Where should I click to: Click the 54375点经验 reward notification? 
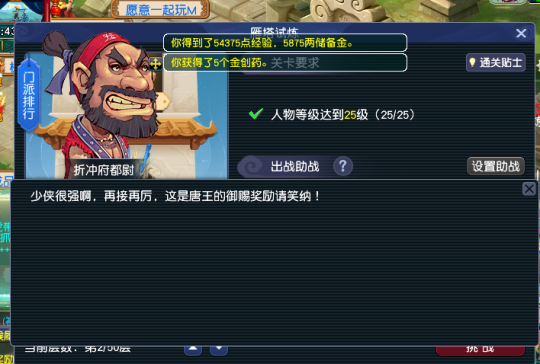(x=285, y=43)
